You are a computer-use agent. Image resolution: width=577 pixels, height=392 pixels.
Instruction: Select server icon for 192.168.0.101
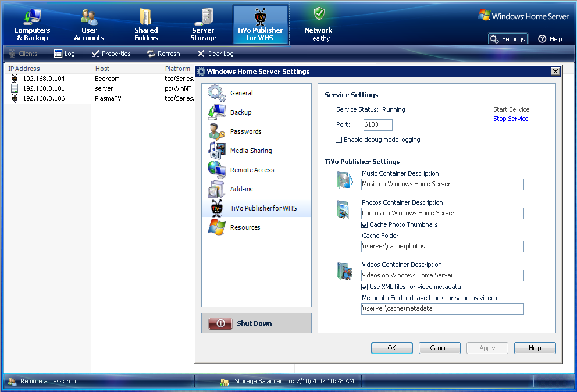(15, 88)
